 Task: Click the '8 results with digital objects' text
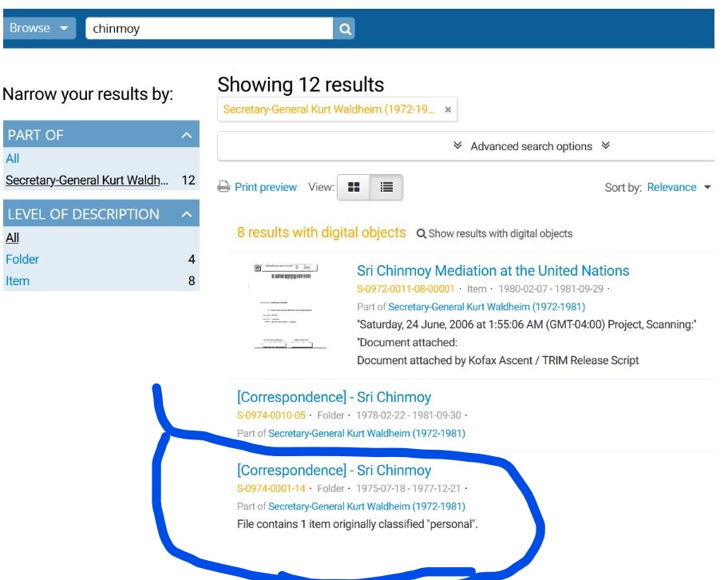(321, 232)
